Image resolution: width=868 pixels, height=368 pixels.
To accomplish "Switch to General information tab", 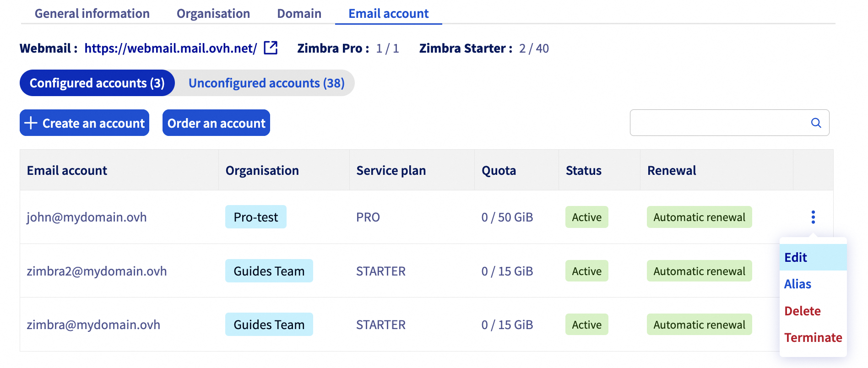I will pyautogui.click(x=92, y=13).
